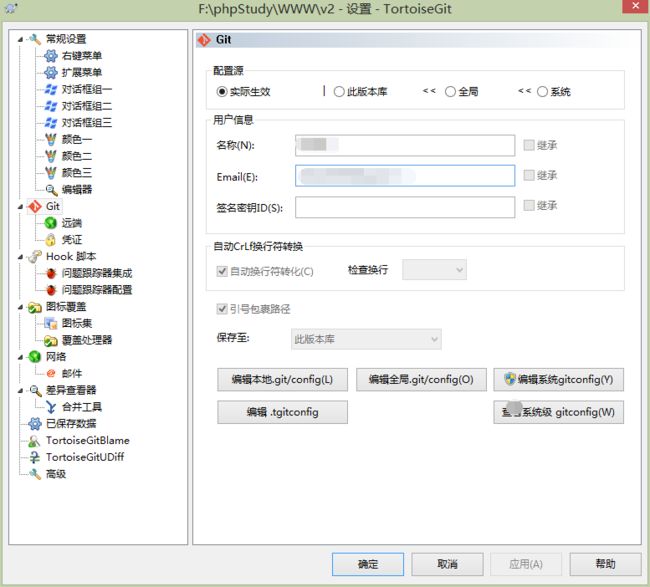Click the bug icon beside 问题跟踪器配置
The image size is (650, 587).
pos(51,290)
